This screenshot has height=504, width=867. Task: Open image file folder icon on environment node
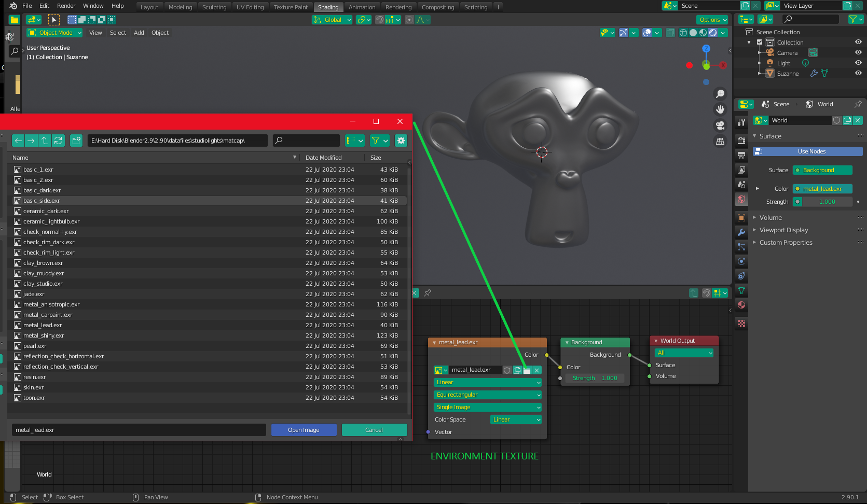click(527, 370)
